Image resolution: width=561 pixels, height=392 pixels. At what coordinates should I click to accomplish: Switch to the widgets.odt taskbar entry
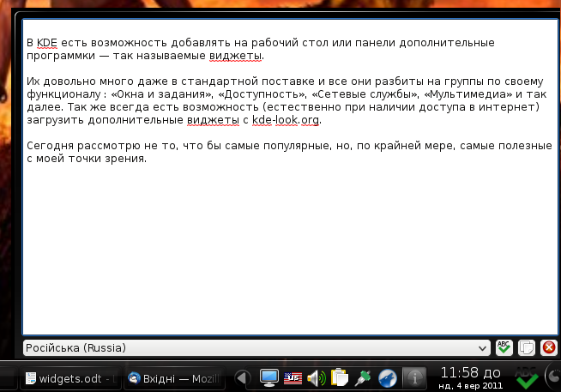click(x=70, y=378)
